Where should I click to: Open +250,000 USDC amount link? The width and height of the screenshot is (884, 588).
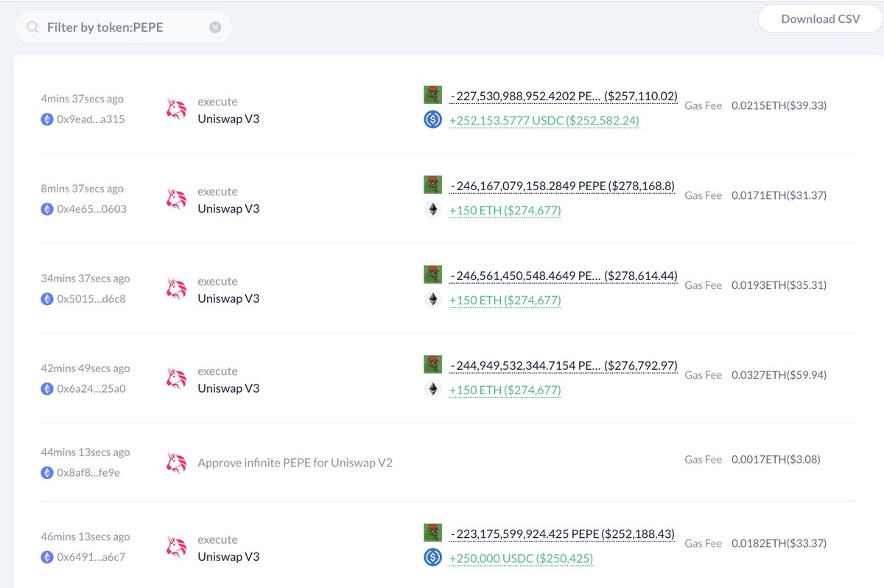click(x=522, y=558)
